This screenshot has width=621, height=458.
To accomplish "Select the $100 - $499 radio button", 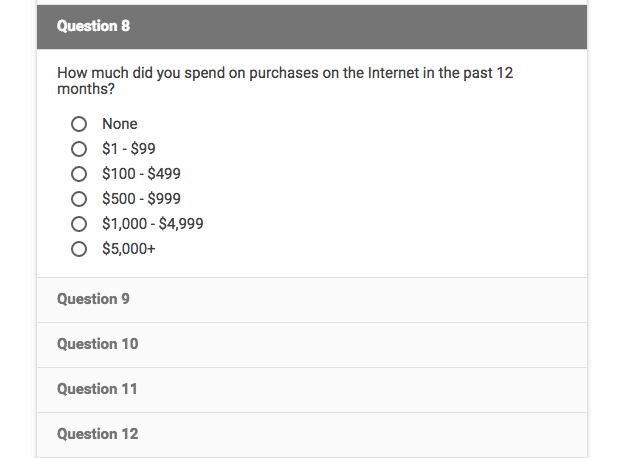I will [x=79, y=174].
